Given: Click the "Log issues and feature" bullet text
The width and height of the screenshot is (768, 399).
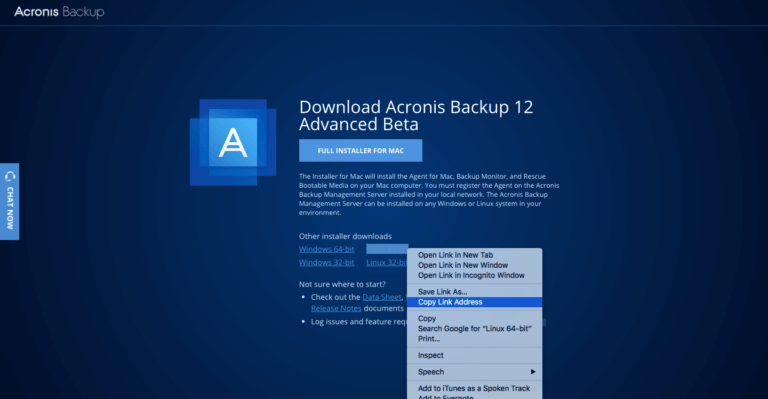Looking at the screenshot, I should [x=359, y=322].
